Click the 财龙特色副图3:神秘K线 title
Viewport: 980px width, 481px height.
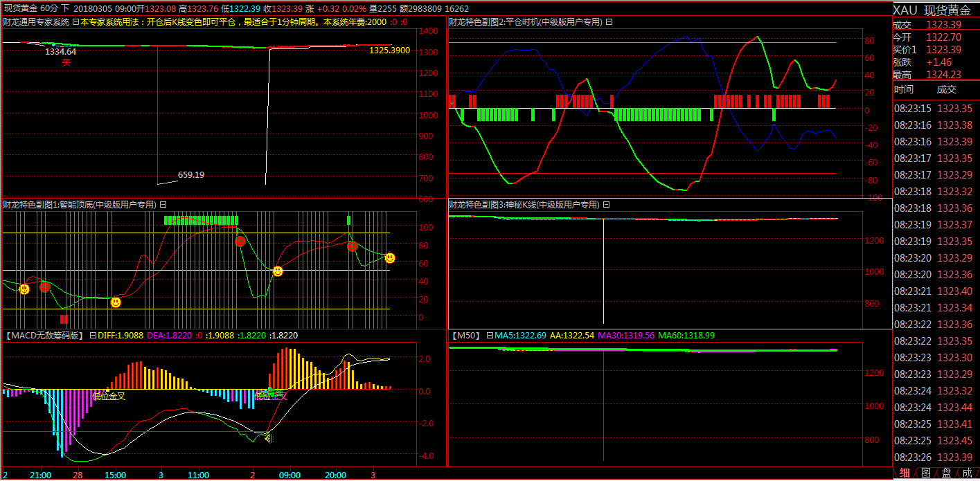point(526,205)
